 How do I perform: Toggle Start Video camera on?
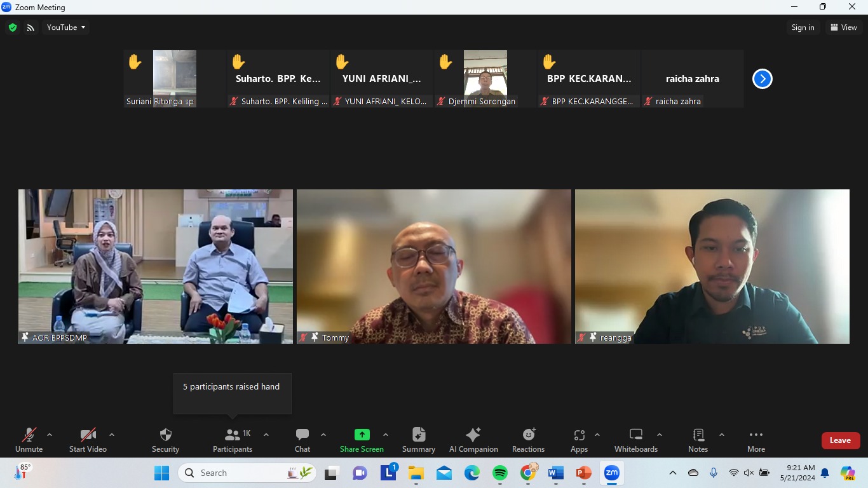point(88,440)
